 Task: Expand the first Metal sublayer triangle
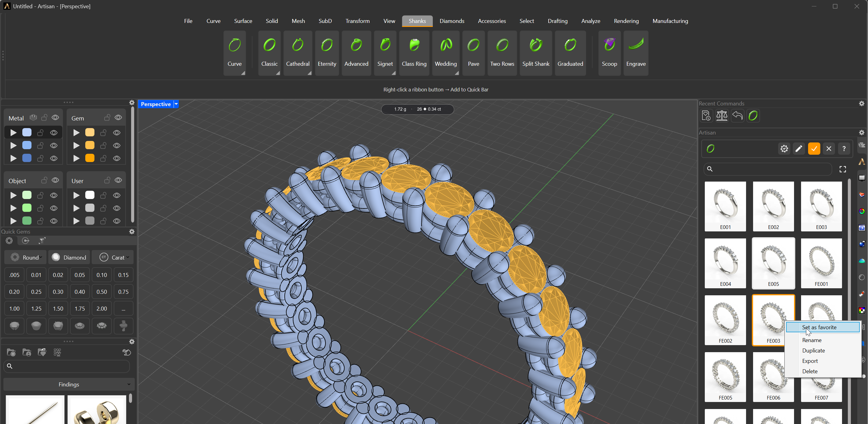pyautogui.click(x=13, y=133)
